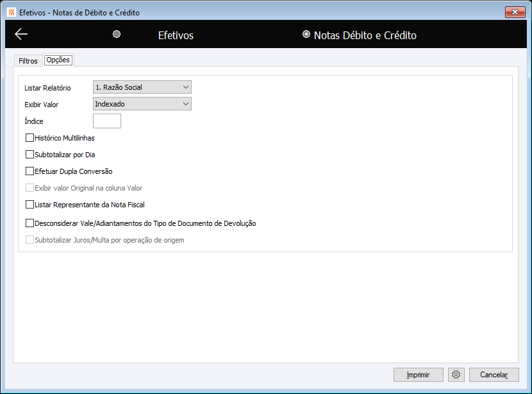Check Subtotalizar por Dia
The height and width of the screenshot is (394, 532).
click(x=30, y=154)
